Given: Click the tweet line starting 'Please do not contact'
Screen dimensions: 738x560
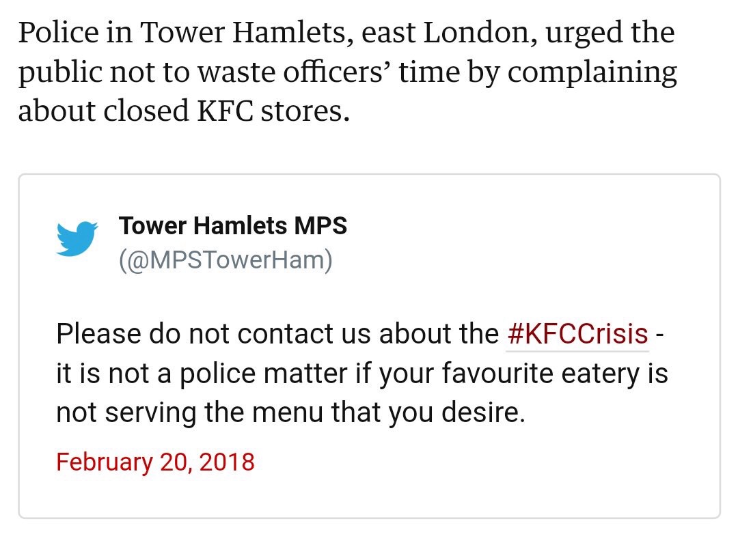Looking at the screenshot, I should (360, 334).
